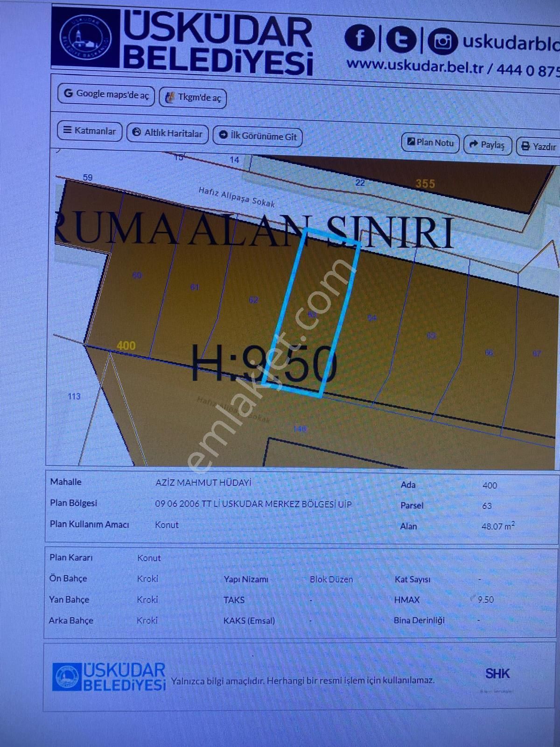Click Plan Kararı Konut value
The height and width of the screenshot is (747, 560).
coord(149,558)
